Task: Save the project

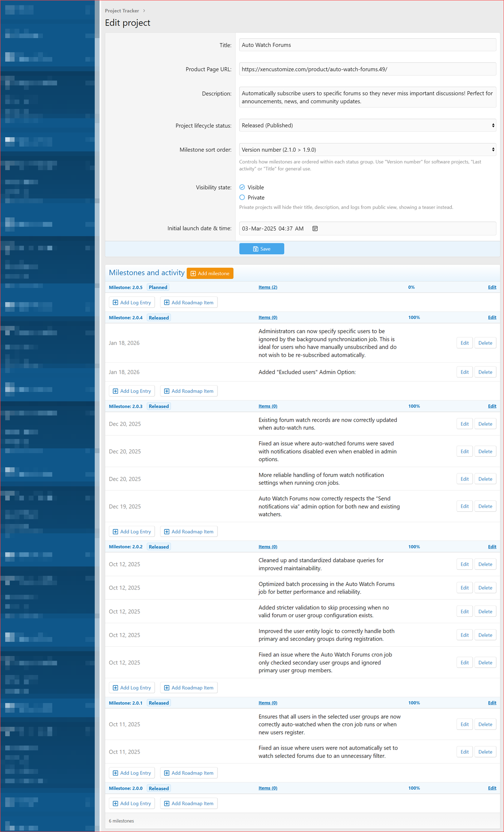Action: click(x=262, y=249)
